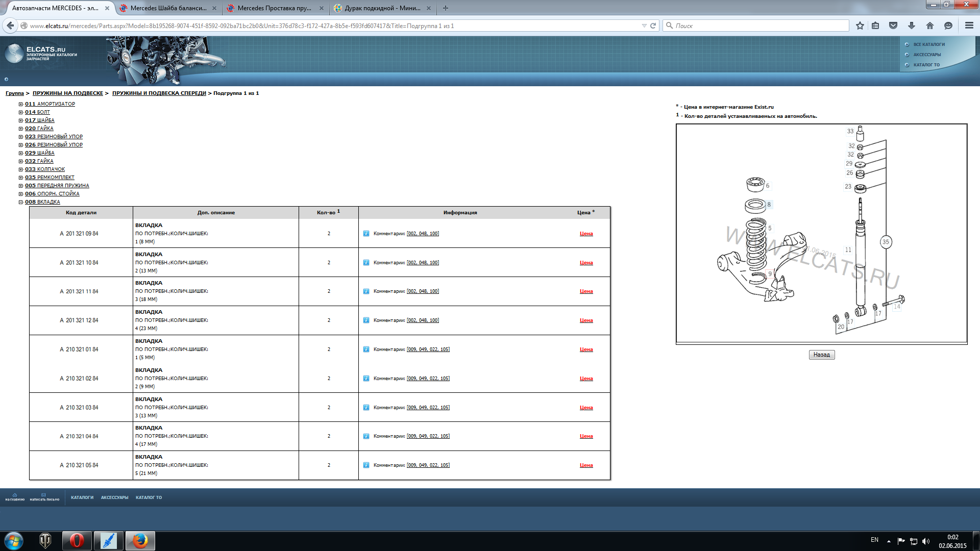
Task: Open Цена link for A 201 321 09 84
Action: 586,234
